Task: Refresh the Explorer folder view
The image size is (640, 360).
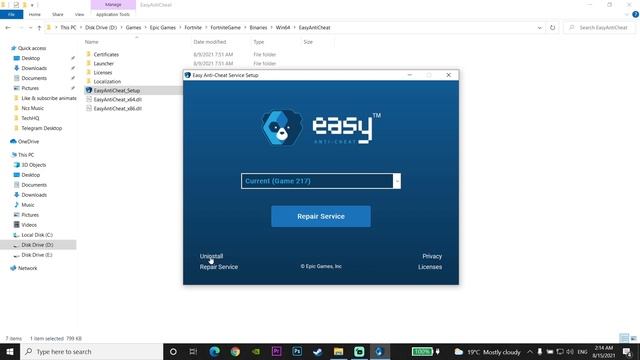Action: [x=552, y=28]
